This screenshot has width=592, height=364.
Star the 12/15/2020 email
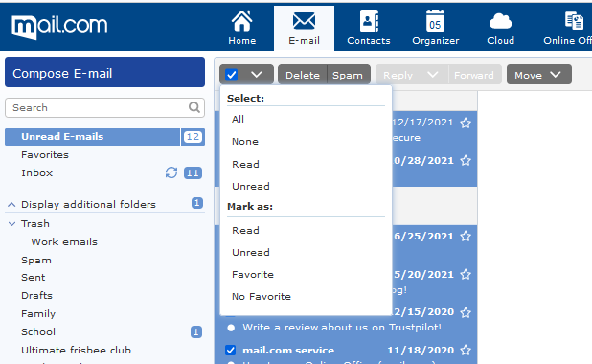466,312
